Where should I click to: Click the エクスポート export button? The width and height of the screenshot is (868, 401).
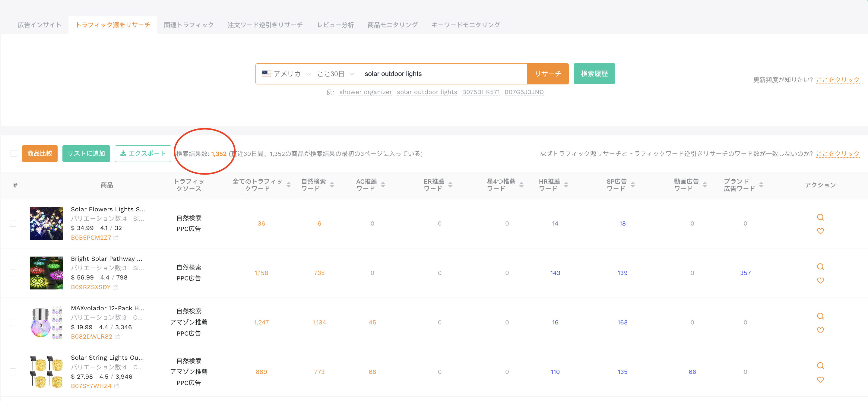pyautogui.click(x=143, y=154)
